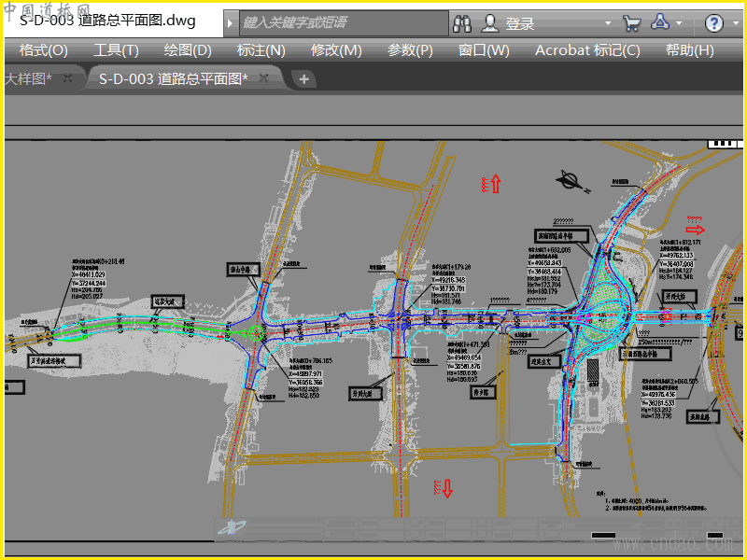Open the Acrobat 标记(C) menu
The width and height of the screenshot is (747, 560).
(x=587, y=50)
